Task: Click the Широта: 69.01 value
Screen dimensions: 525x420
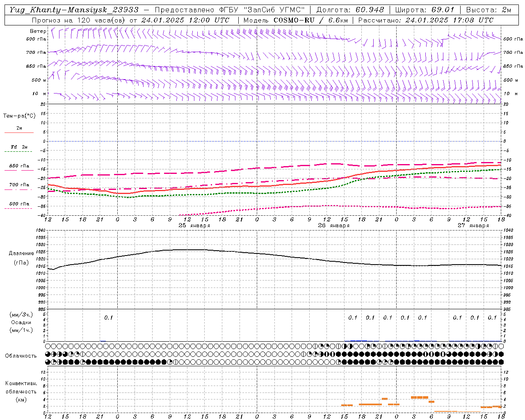Action: pos(425,10)
